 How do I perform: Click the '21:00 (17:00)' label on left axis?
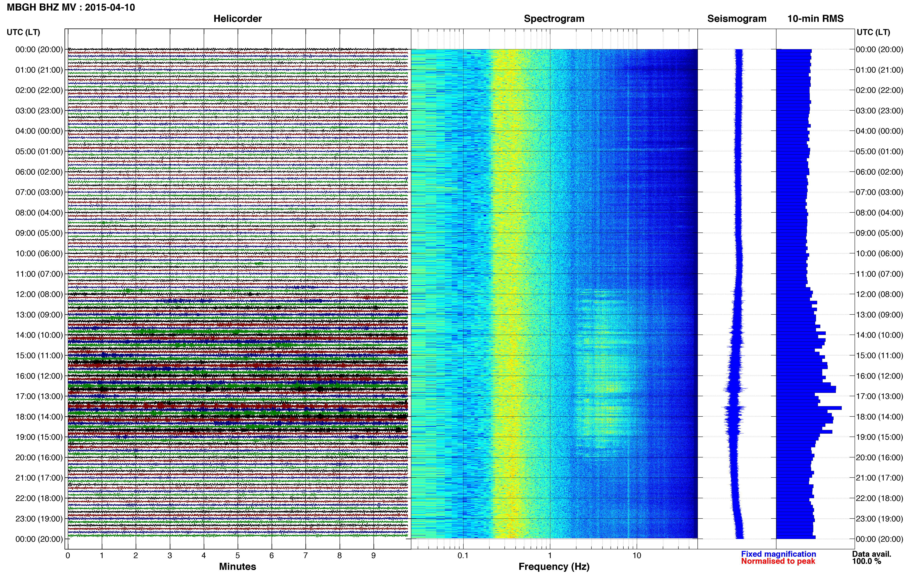pos(39,478)
